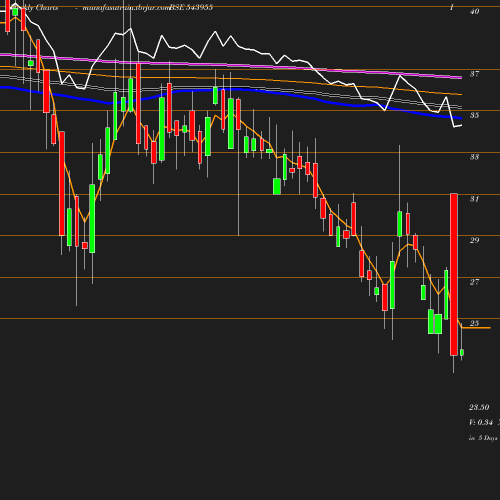
Task: Click the 'Daily Charts' header text
Action: [35, 8]
